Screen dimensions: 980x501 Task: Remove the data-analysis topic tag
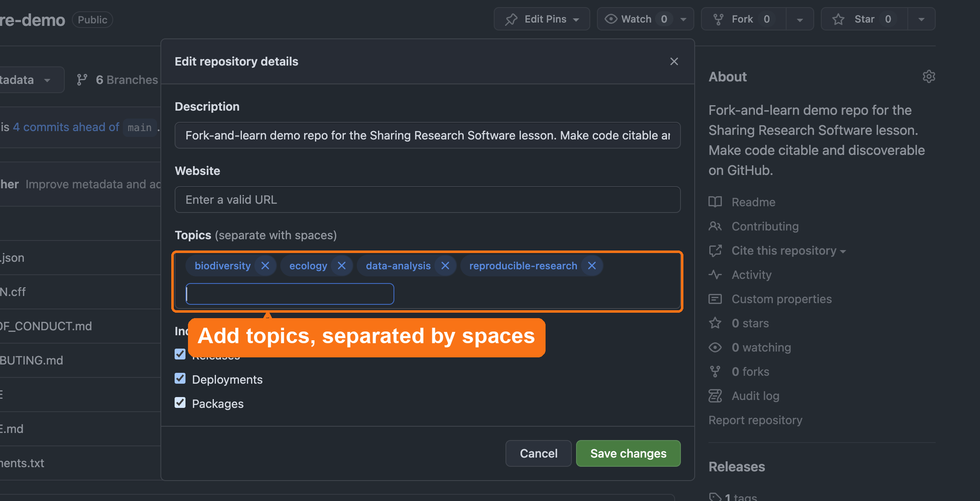[x=445, y=266]
